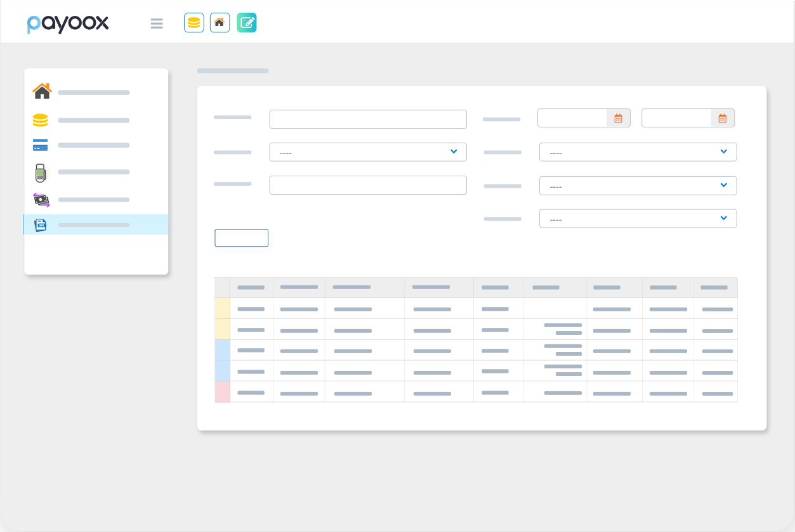The image size is (795, 532).
Task: Click into the end date input field
Action: pos(676,118)
